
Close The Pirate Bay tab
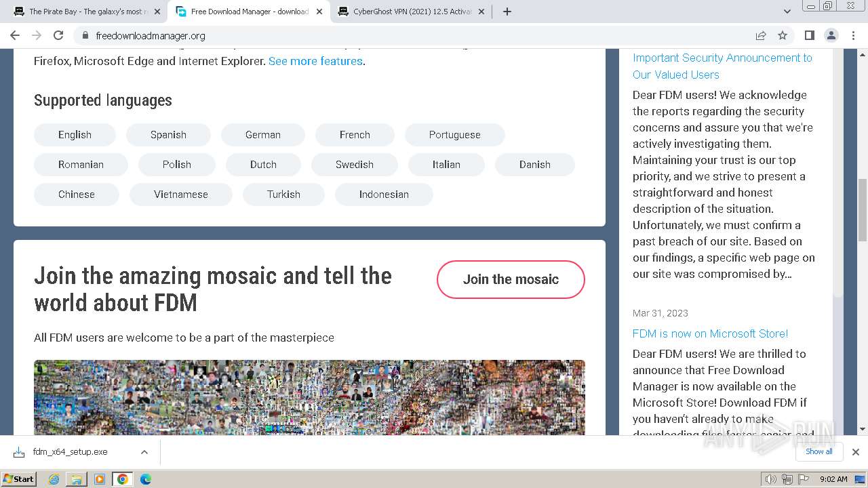[157, 12]
